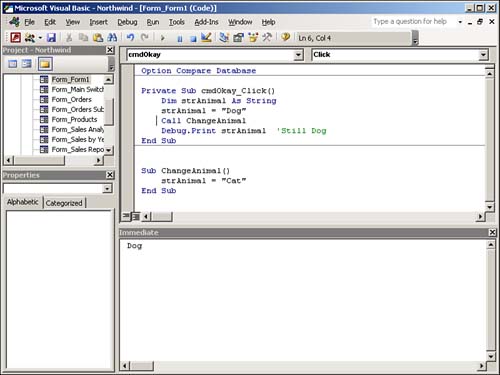Click the Visual Basic title bar app icon
This screenshot has height=375, width=500.
click(x=8, y=8)
